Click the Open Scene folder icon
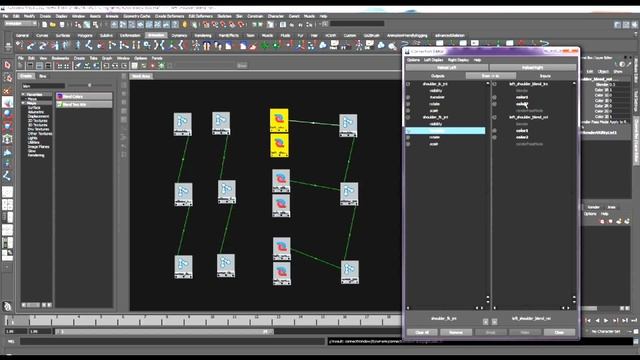 (x=53, y=24)
